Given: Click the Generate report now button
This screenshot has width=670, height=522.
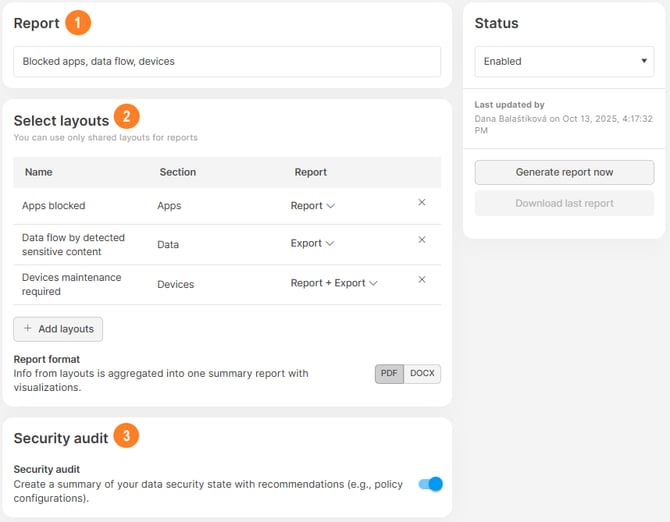Looking at the screenshot, I should [x=564, y=172].
